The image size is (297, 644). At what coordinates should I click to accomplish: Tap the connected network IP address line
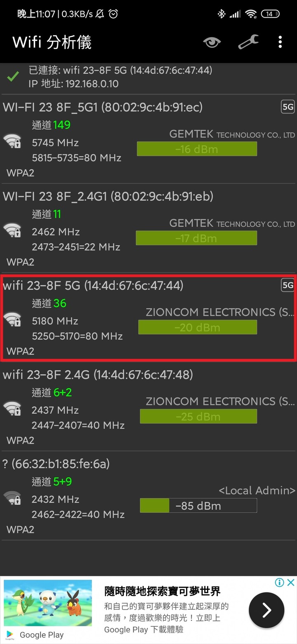click(73, 84)
